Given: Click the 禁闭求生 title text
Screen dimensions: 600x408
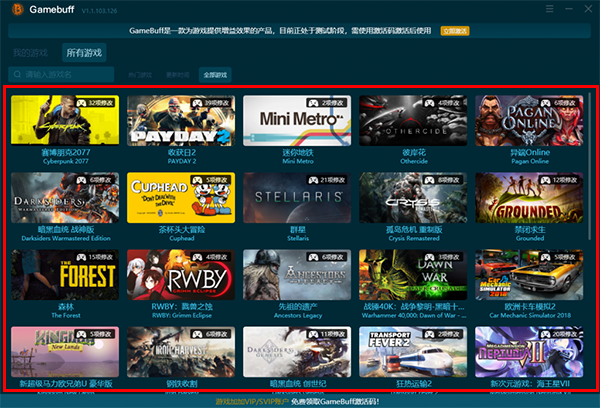Looking at the screenshot, I should [x=530, y=230].
